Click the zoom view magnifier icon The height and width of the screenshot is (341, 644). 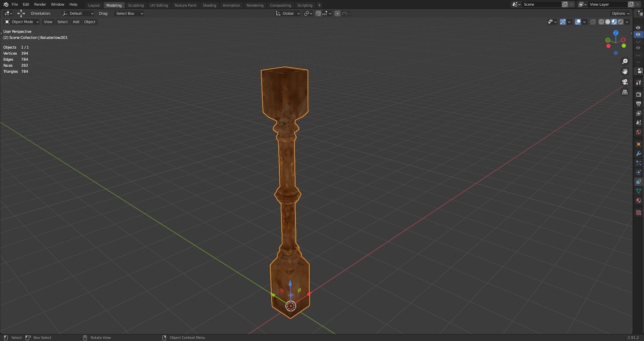pyautogui.click(x=625, y=61)
